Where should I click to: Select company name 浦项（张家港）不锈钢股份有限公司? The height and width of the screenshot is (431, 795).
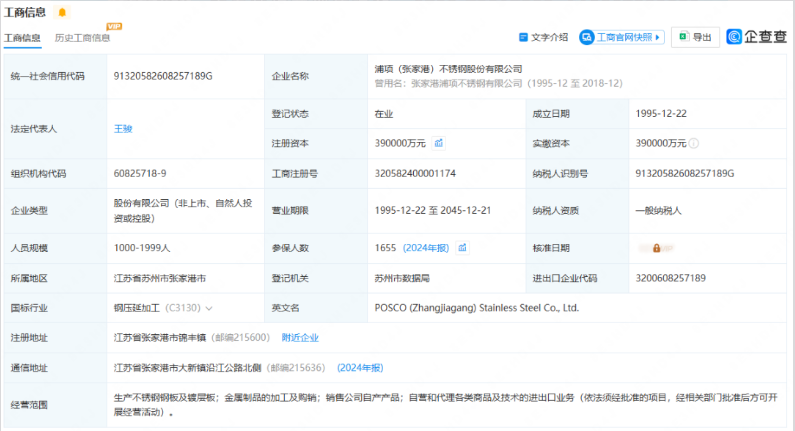pos(448,69)
